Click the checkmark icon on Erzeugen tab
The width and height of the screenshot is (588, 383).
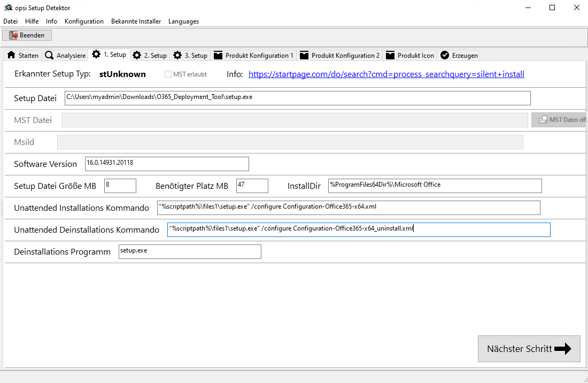point(445,55)
